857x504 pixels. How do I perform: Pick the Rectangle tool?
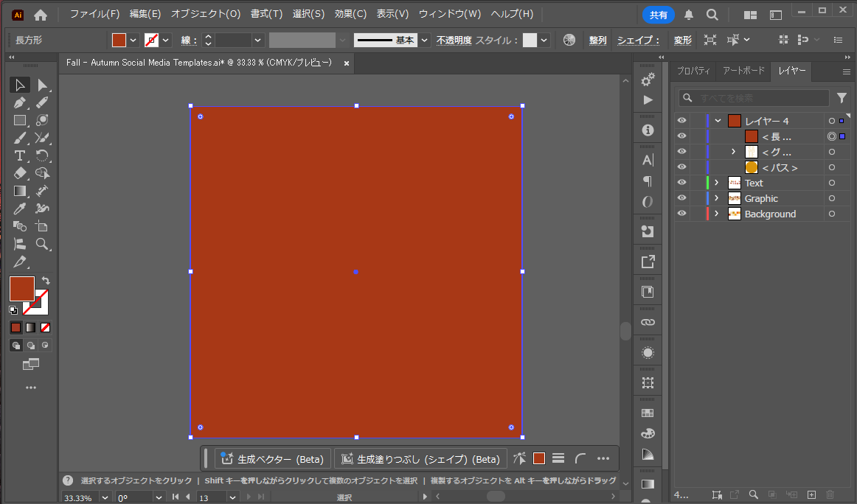coord(20,120)
